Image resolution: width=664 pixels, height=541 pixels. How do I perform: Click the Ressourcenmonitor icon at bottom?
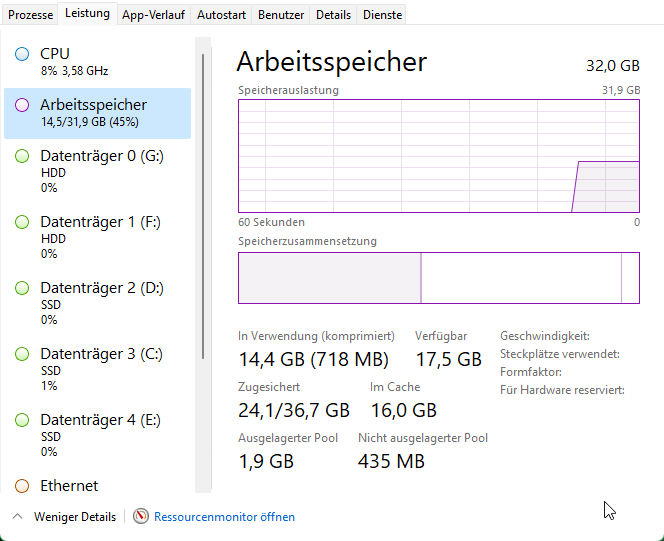[x=141, y=517]
